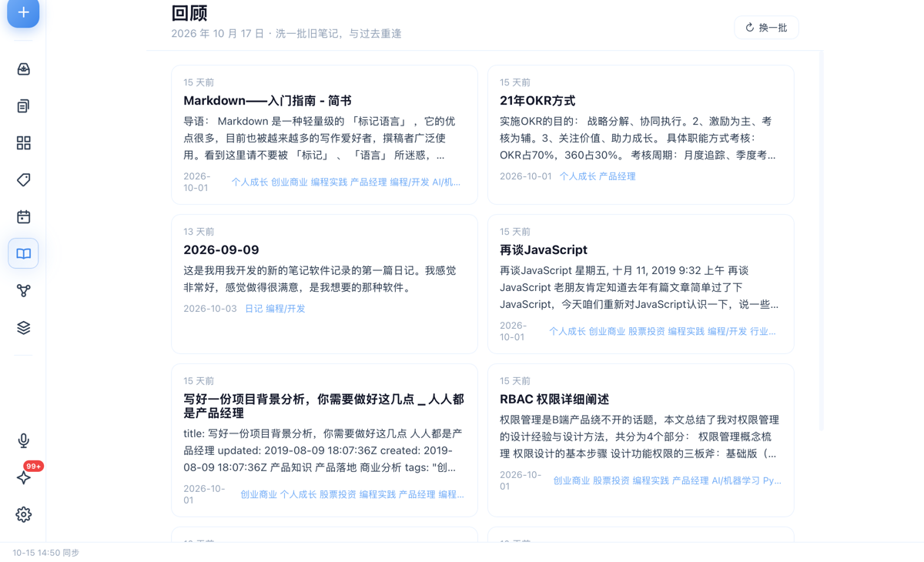Open the tags icon in sidebar
Screen dimensions: 924x562
24,180
